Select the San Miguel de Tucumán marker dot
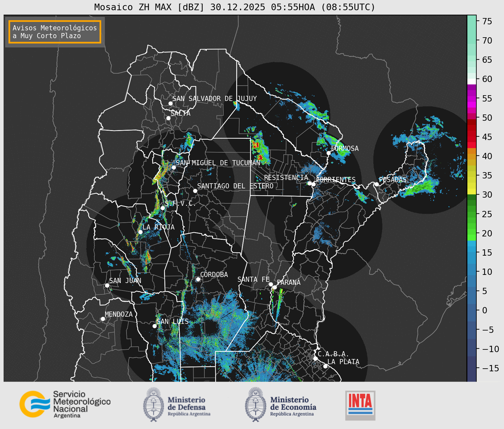The width and height of the screenshot is (504, 429). [174, 167]
